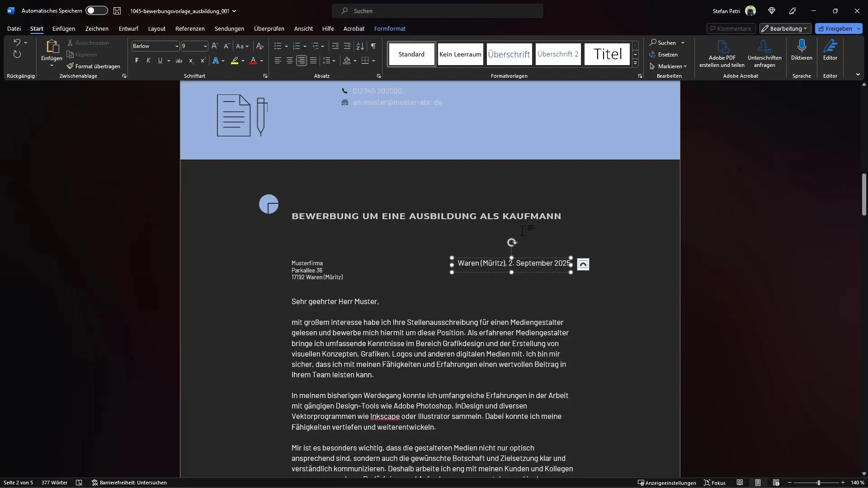
Task: Select the Bullets list icon
Action: click(276, 46)
